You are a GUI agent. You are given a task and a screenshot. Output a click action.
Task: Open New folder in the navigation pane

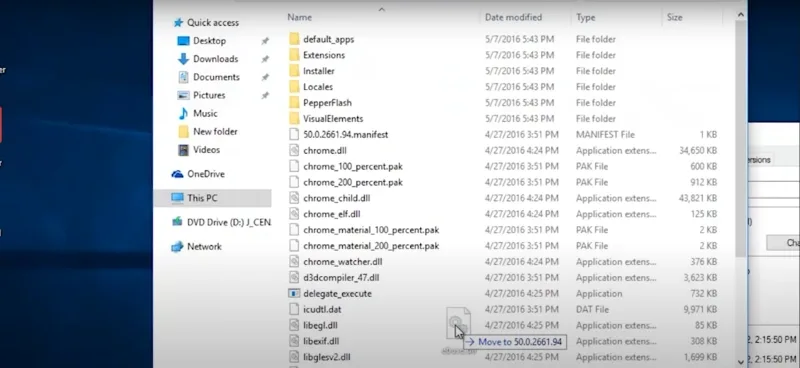click(x=215, y=132)
